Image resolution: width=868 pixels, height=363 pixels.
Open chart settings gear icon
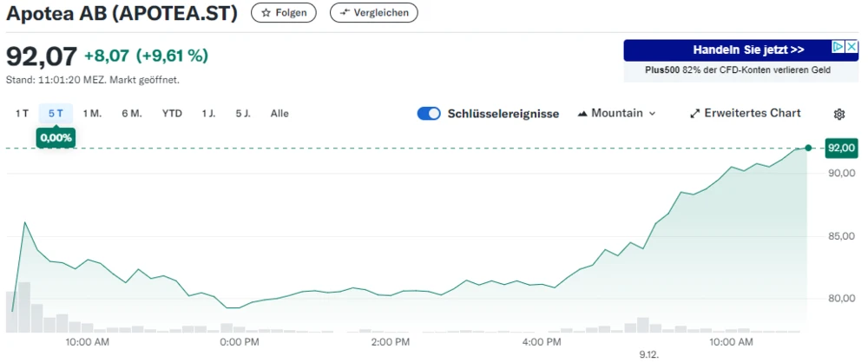838,114
